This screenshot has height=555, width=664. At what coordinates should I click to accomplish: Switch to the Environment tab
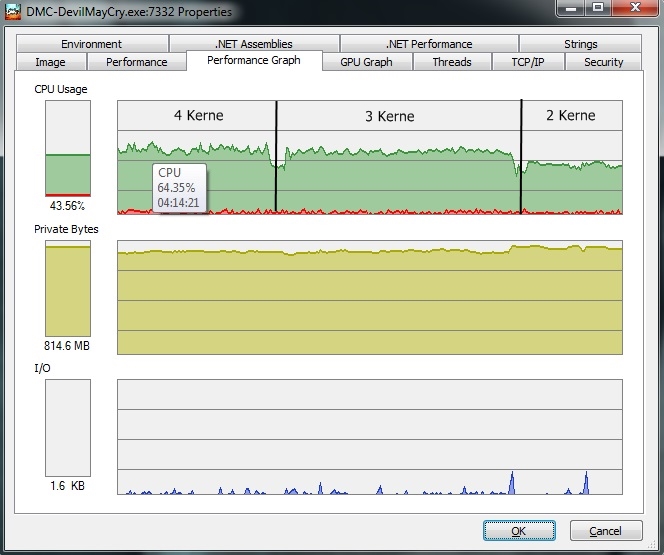[x=92, y=44]
